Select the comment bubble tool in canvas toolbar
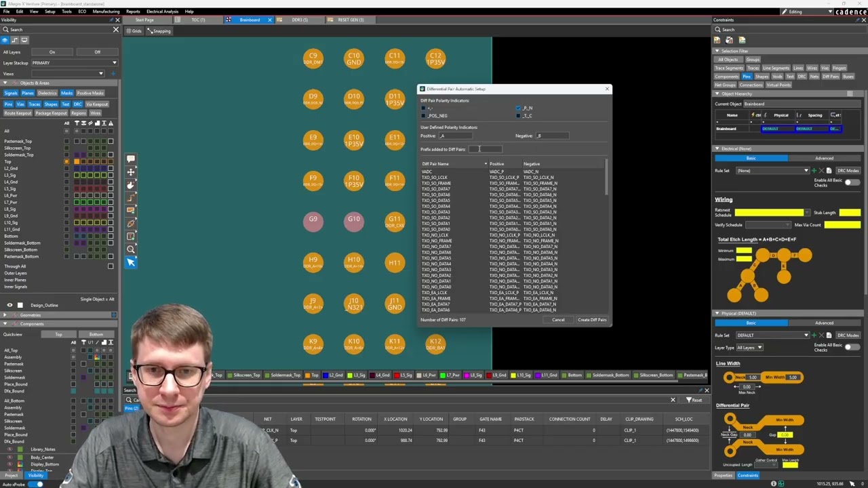 131,159
